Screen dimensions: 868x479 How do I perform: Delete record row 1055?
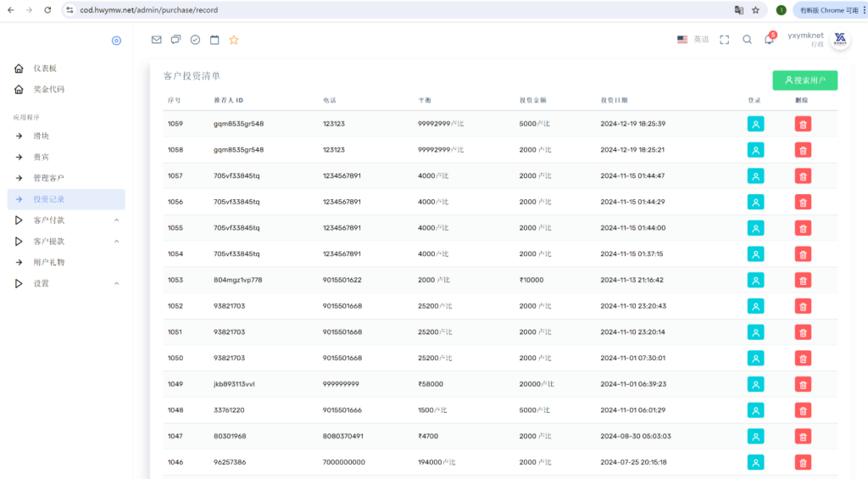click(x=804, y=228)
